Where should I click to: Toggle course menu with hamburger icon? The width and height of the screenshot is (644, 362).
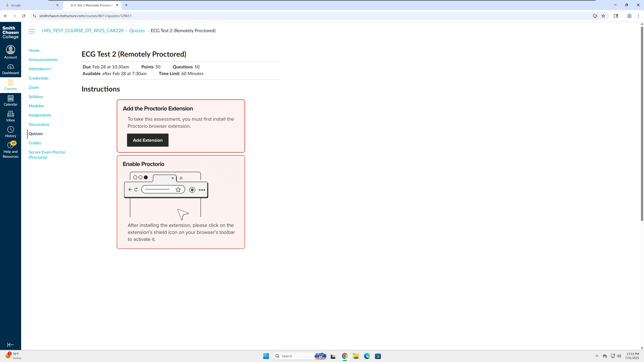coord(32,31)
